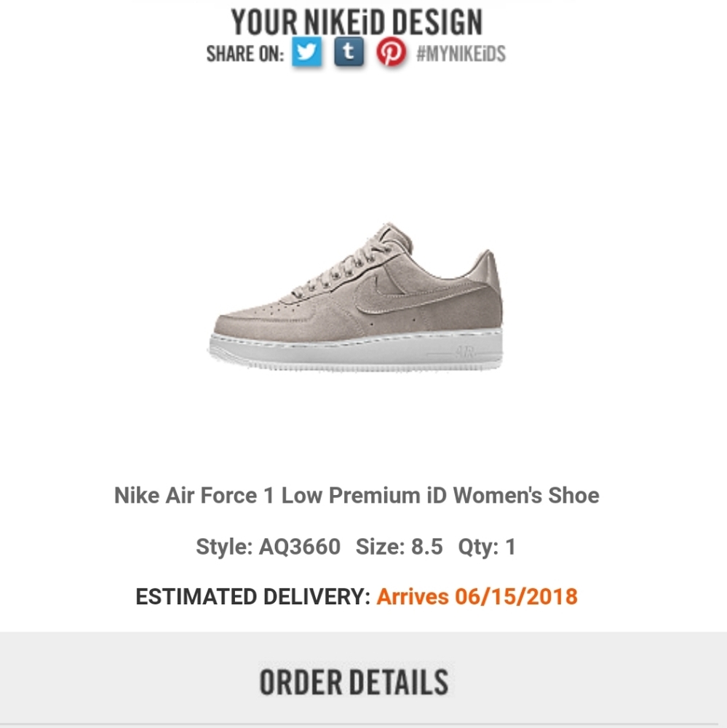The width and height of the screenshot is (727, 728).
Task: Click the Qty 1 label
Action: click(x=487, y=547)
